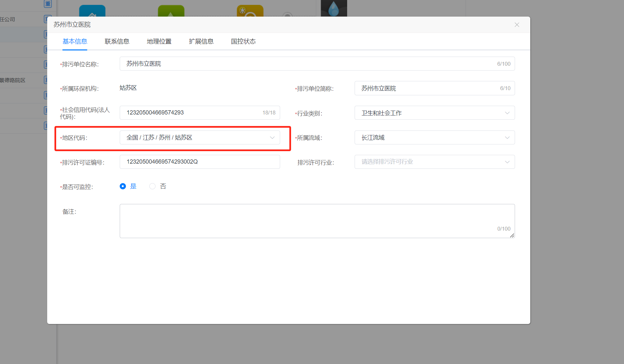Click the 排污单位名称 input field
This screenshot has width=624, height=364.
(317, 64)
